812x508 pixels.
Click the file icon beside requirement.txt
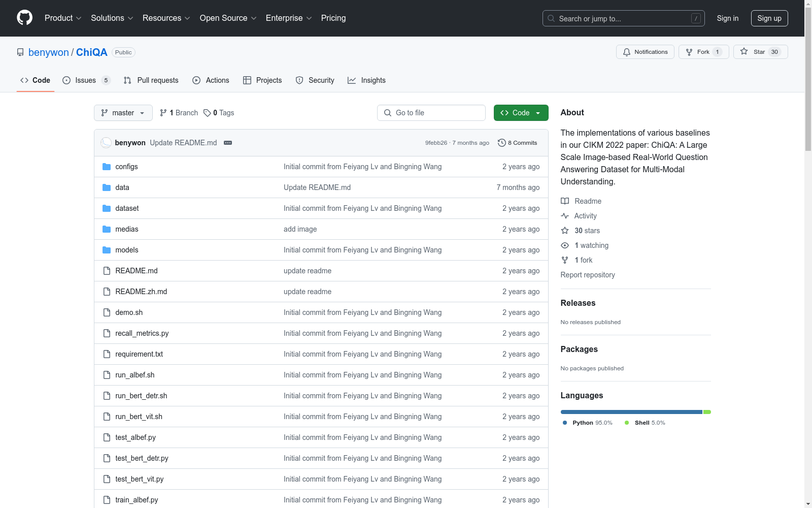pyautogui.click(x=107, y=354)
